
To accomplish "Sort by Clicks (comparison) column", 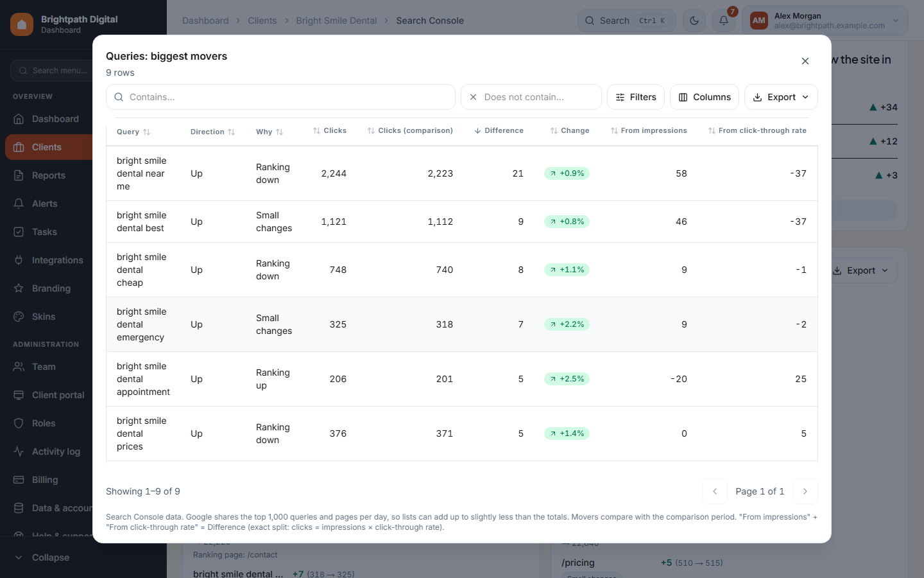I will [410, 130].
